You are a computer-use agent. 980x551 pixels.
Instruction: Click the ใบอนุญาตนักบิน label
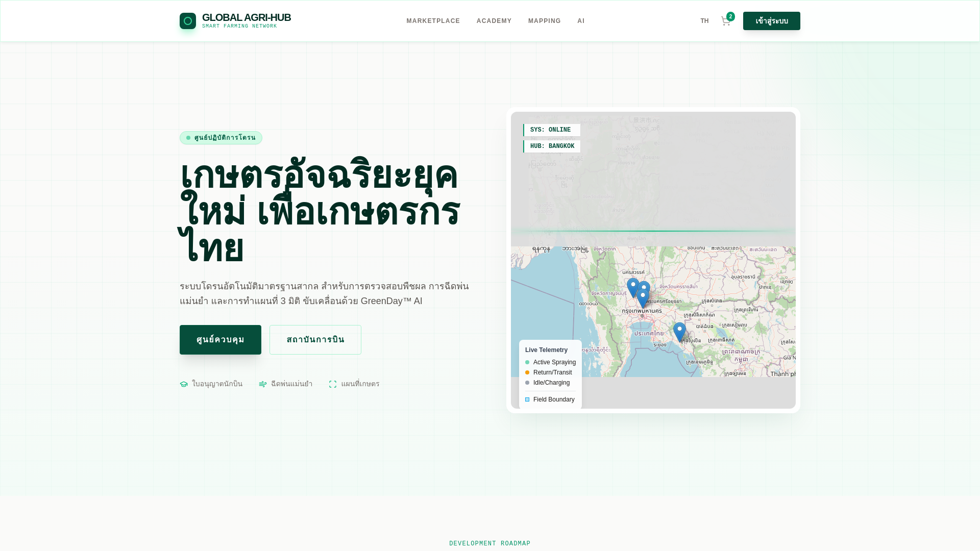point(217,384)
